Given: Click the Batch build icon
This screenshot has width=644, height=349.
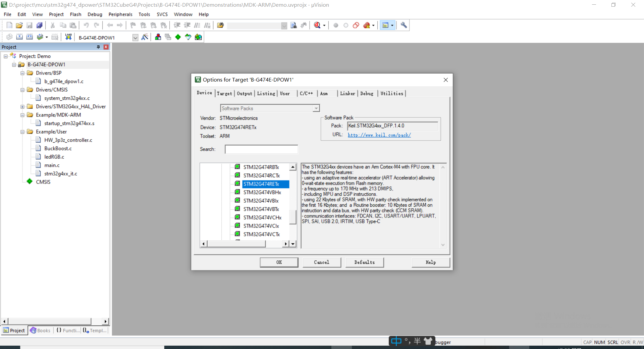Looking at the screenshot, I should [40, 37].
